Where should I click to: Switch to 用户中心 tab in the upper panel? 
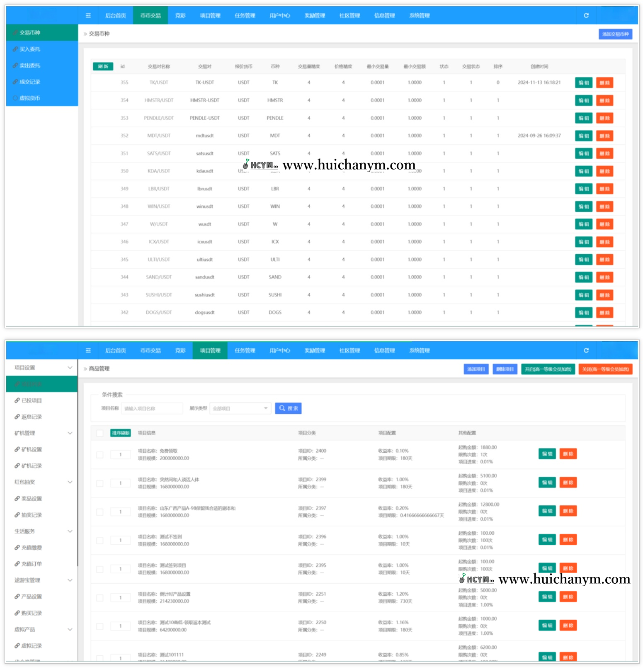click(x=280, y=16)
